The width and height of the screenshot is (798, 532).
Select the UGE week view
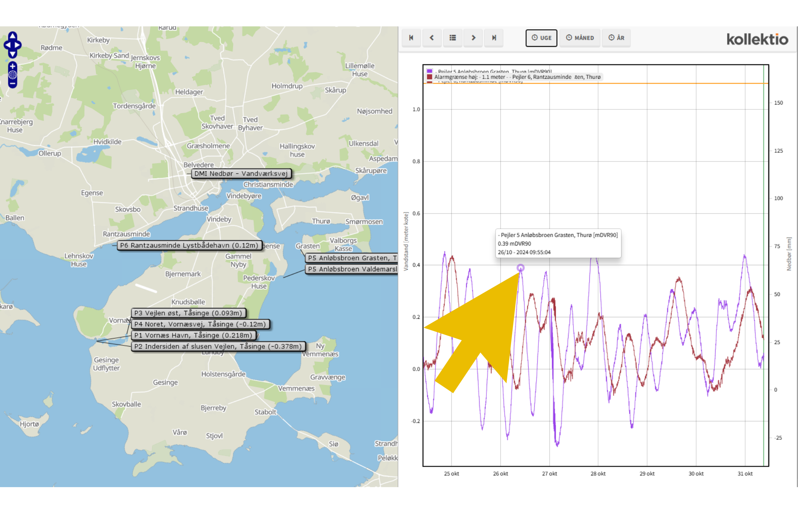541,38
